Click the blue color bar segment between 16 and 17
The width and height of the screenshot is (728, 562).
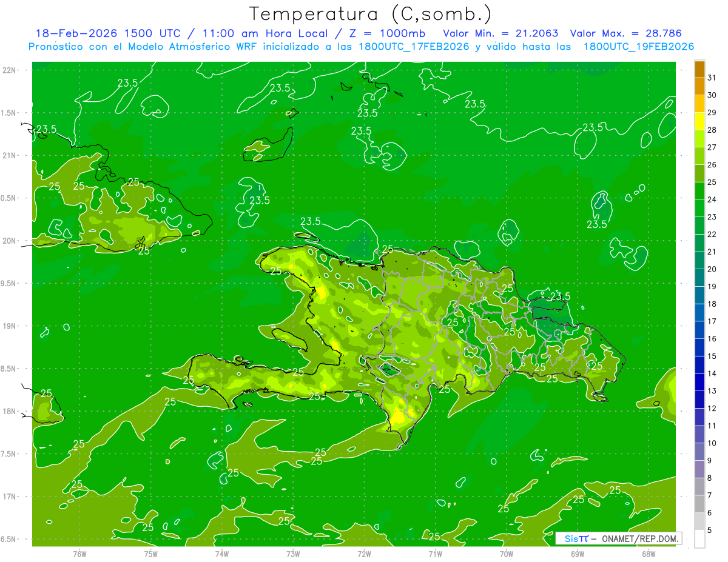click(x=699, y=330)
